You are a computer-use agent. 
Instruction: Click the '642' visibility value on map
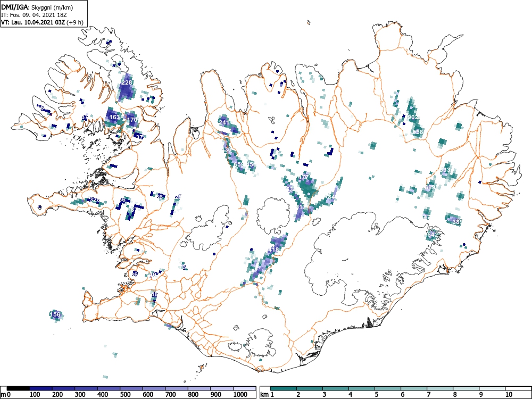tap(433, 235)
